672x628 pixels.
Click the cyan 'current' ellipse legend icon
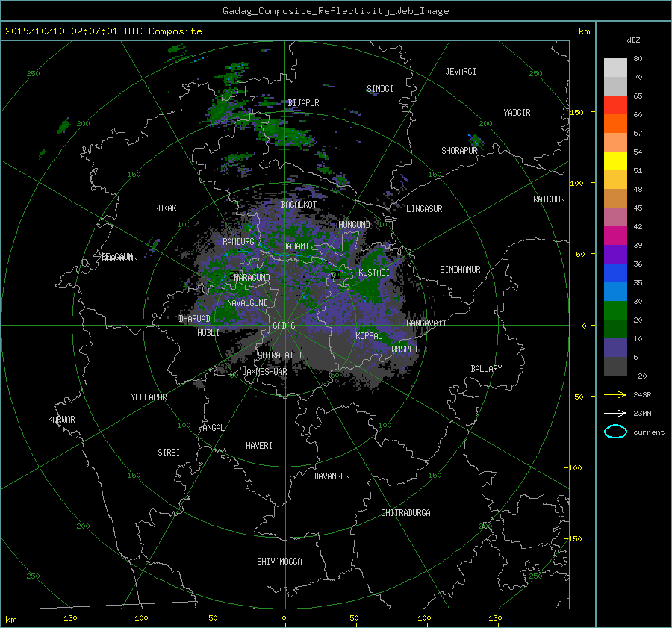pyautogui.click(x=615, y=432)
